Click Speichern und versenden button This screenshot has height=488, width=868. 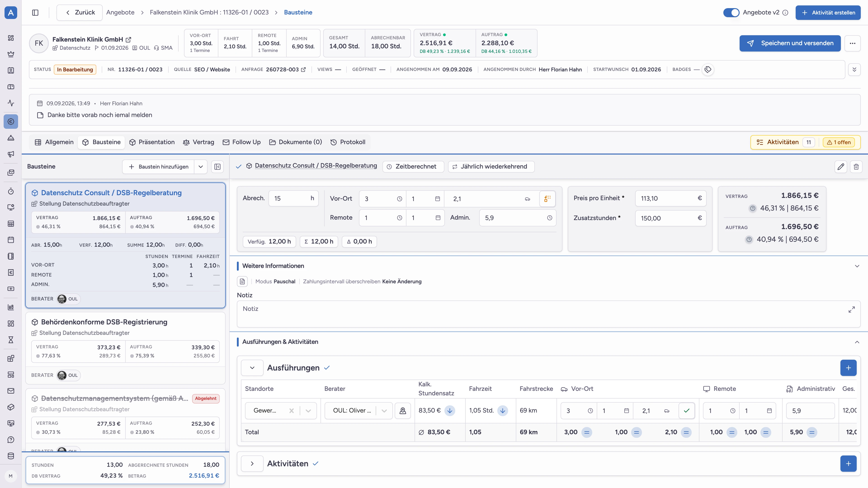pos(790,43)
